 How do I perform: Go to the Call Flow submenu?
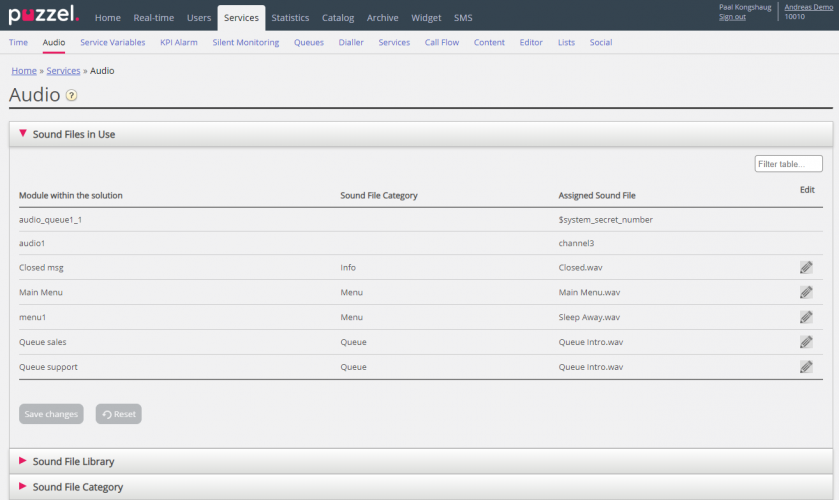441,42
